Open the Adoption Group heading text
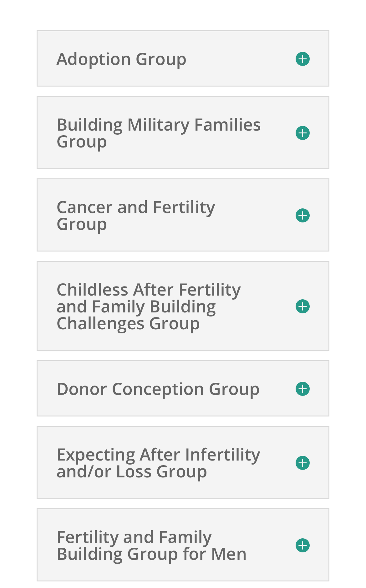The width and height of the screenshot is (366, 588). 121,59
